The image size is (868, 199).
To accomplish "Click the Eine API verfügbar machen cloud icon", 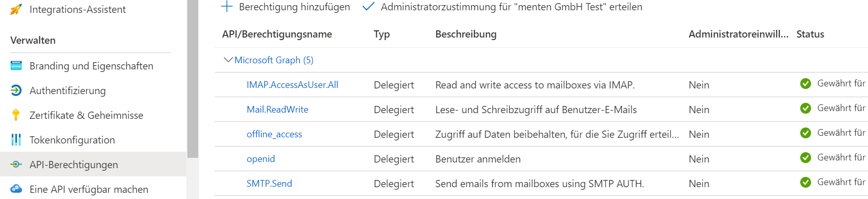I will (x=16, y=189).
